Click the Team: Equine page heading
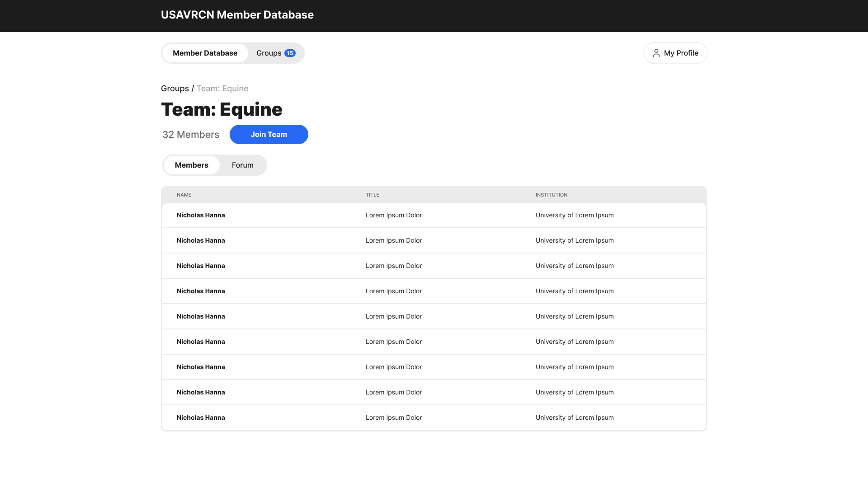This screenshot has width=868, height=488. pos(222,109)
